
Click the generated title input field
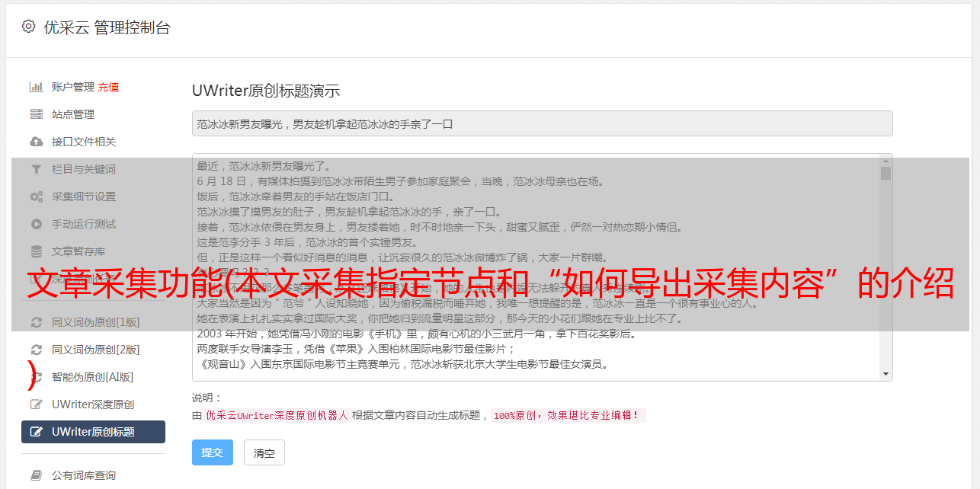pos(542,123)
